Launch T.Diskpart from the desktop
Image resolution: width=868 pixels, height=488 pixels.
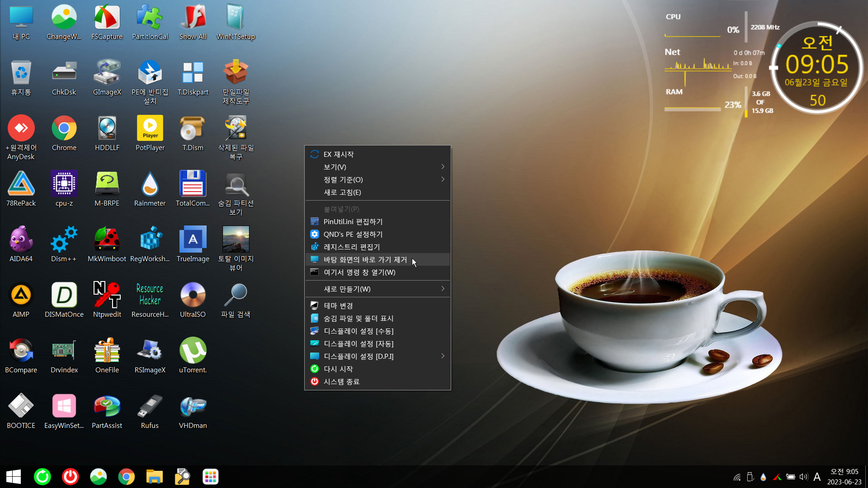pyautogui.click(x=193, y=78)
